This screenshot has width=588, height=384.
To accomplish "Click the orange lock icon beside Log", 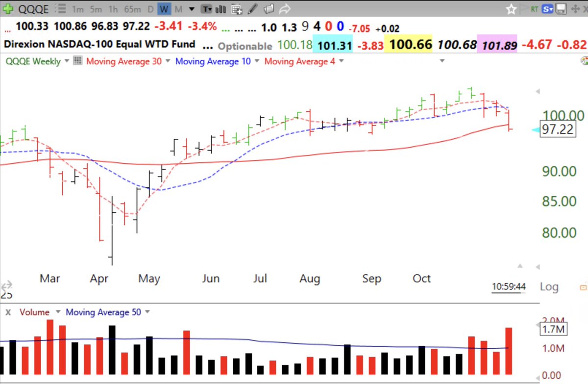I will [x=583, y=286].
